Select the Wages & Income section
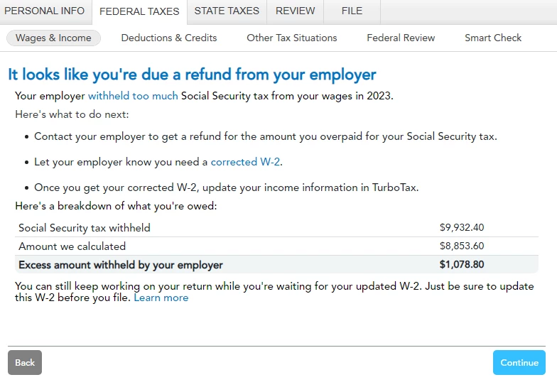Viewport: 557px width, 392px height. [53, 38]
